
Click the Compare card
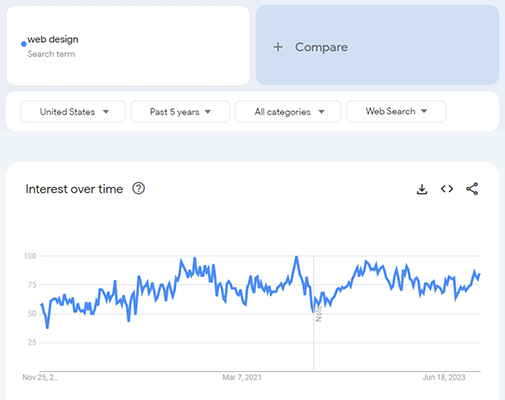pos(377,45)
